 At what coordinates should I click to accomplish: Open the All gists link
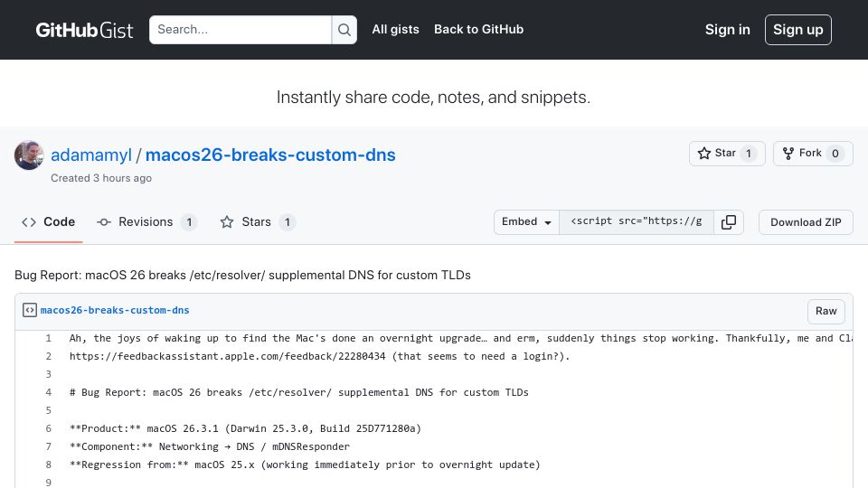pos(395,29)
